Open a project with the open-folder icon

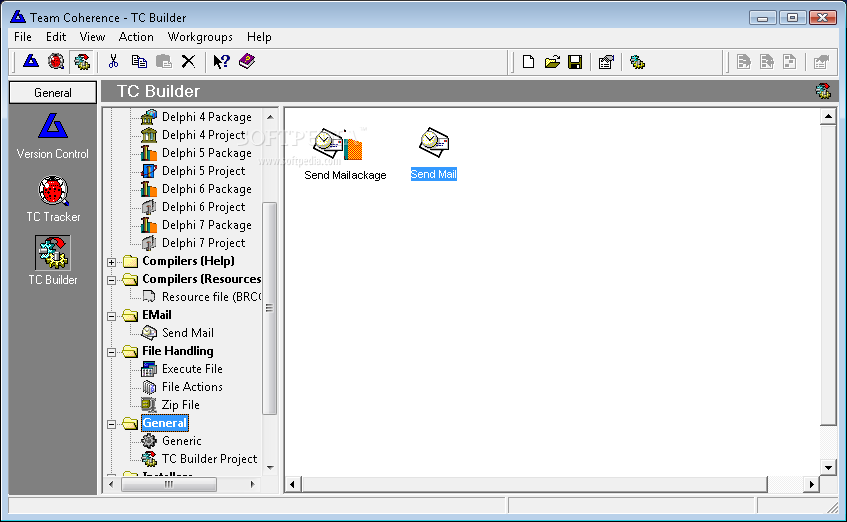pos(552,62)
